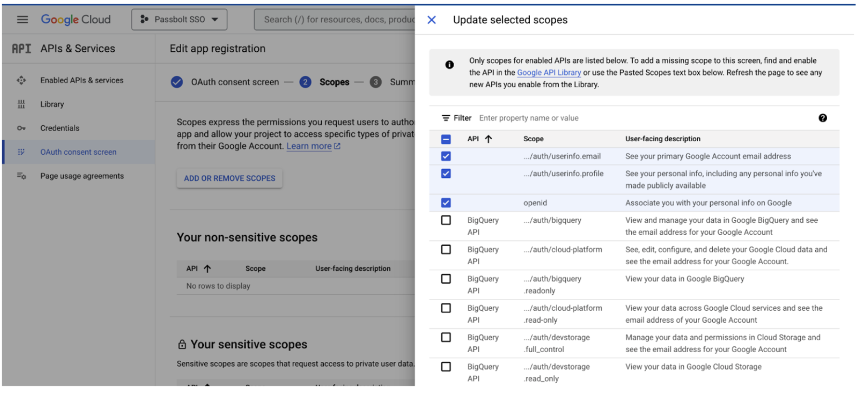Uncheck the openid scope checkbox
The width and height of the screenshot is (868, 395).
tap(446, 203)
